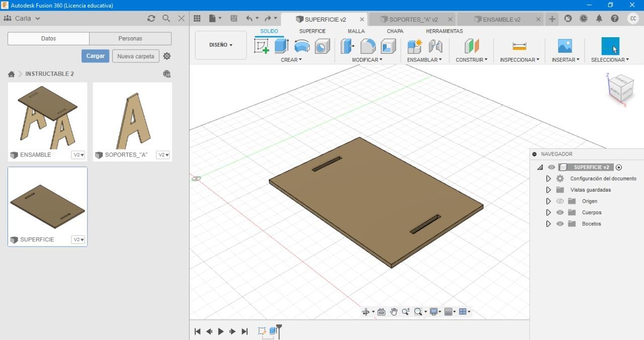Open the Measure tool under Inspeccionar
Screen dimensions: 644x340
(x=519, y=46)
